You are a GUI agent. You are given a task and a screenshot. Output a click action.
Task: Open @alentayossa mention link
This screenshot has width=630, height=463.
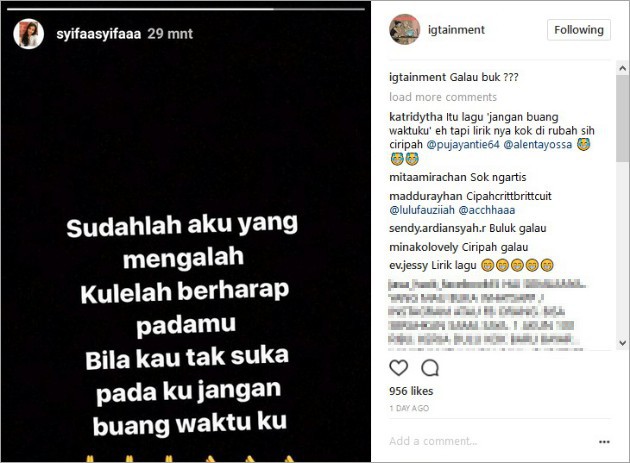538,144
